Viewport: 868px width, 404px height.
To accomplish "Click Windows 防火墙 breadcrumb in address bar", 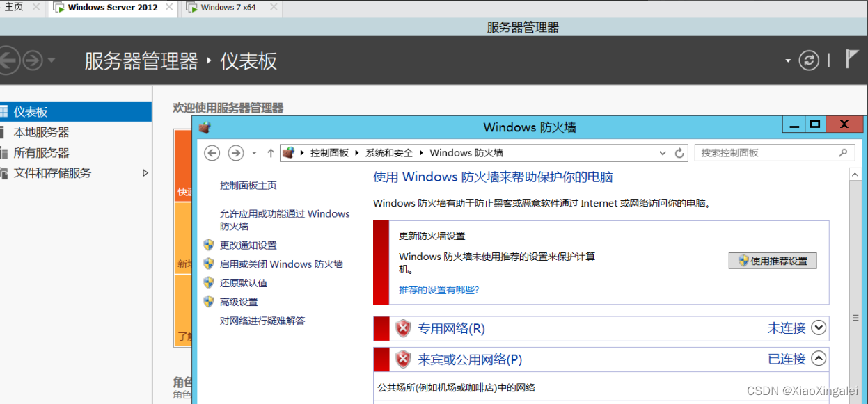I will 466,153.
